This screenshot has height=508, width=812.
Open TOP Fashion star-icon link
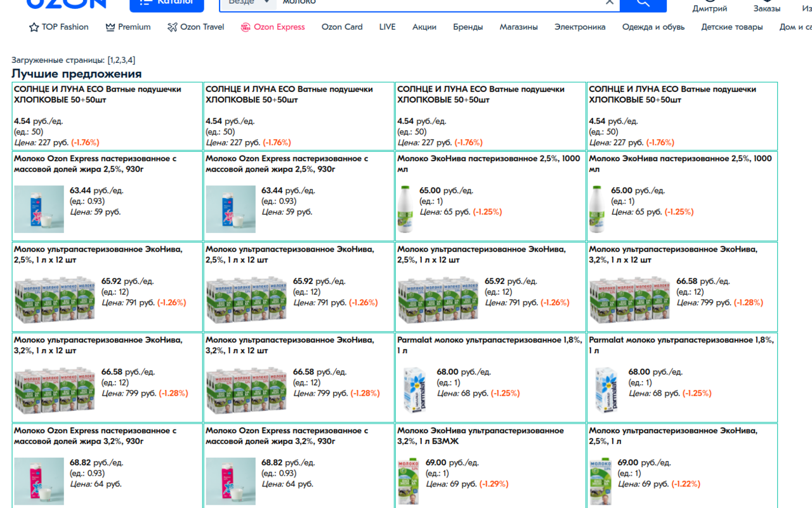coord(58,27)
